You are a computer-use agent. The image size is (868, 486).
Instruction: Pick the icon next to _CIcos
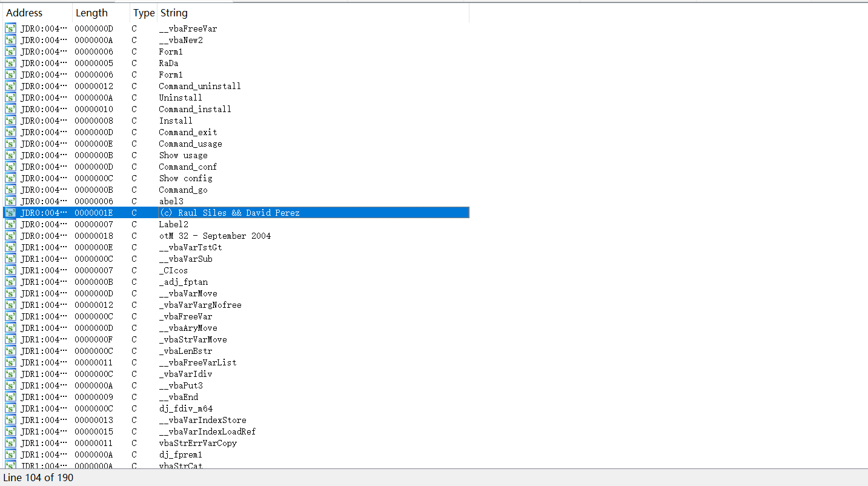[10, 270]
